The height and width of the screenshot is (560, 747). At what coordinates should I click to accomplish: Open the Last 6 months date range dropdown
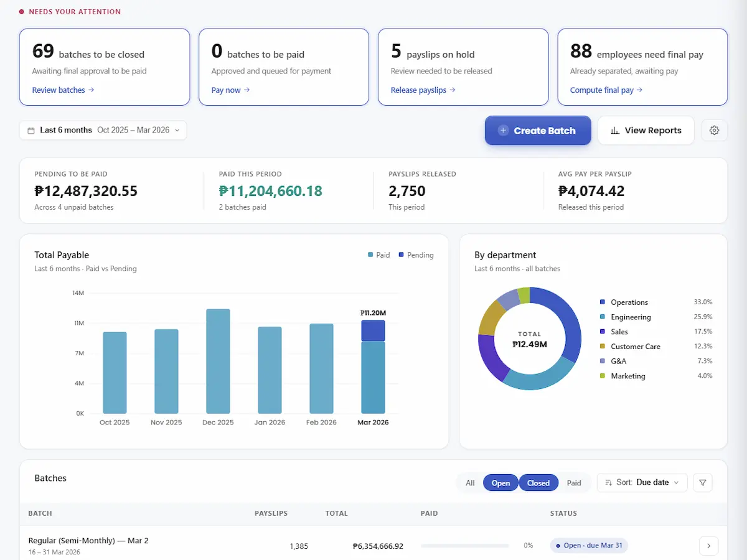103,131
